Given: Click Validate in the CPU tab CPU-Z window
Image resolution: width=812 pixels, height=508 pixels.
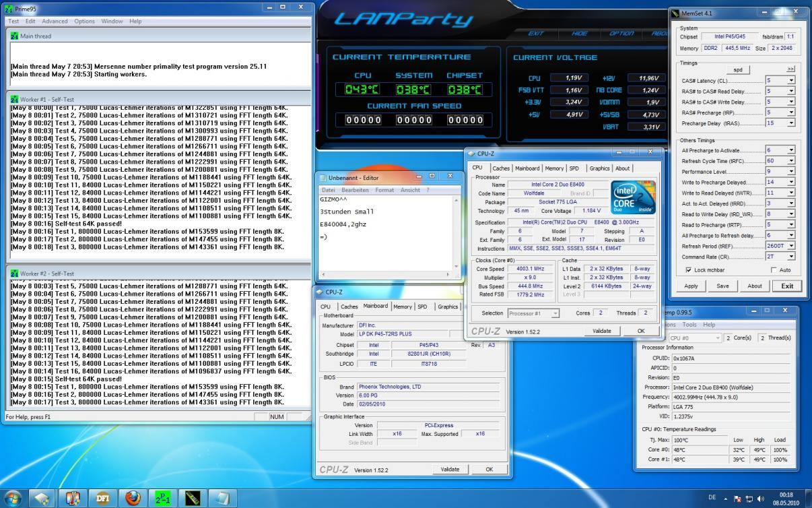Looking at the screenshot, I should (601, 331).
